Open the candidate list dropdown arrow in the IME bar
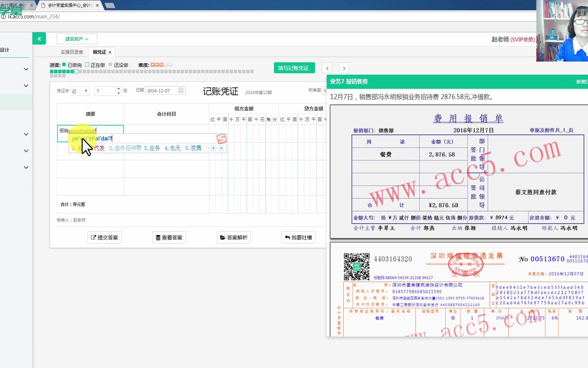588x368 pixels. 222,148
